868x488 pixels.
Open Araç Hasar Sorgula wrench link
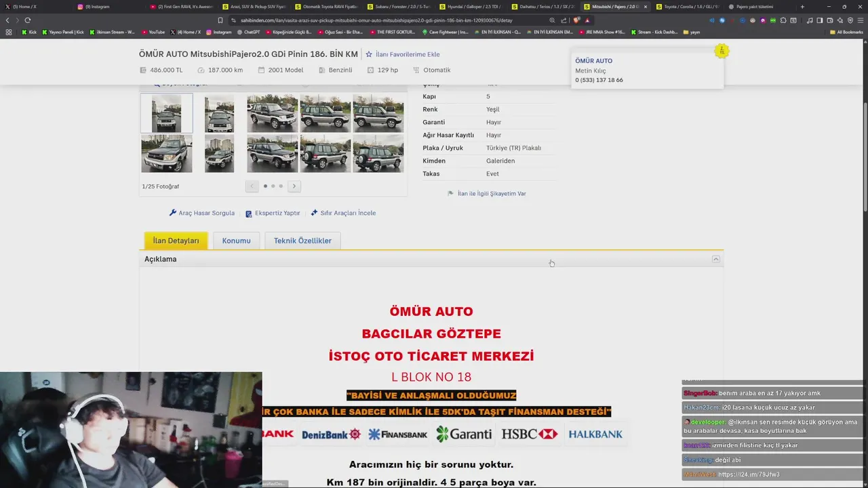(x=201, y=213)
